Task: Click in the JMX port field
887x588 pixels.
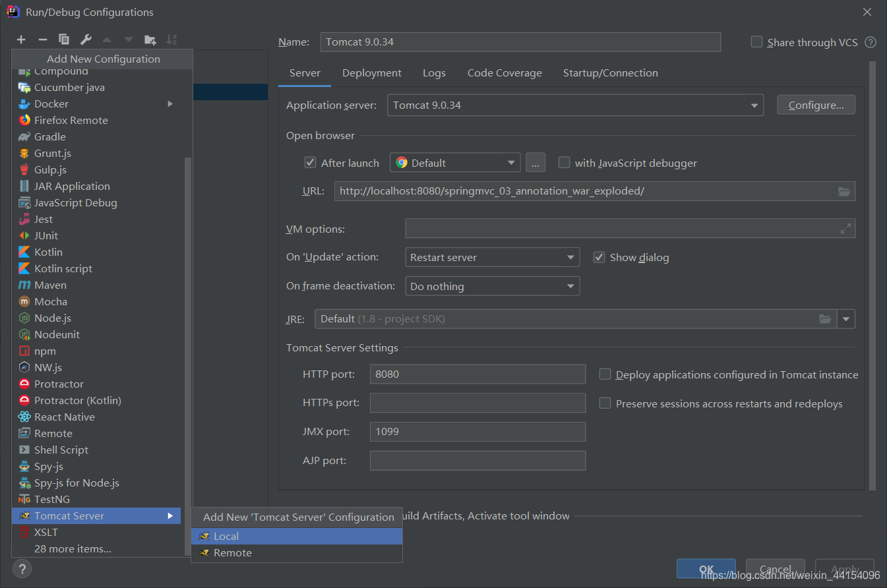Action: tap(478, 432)
